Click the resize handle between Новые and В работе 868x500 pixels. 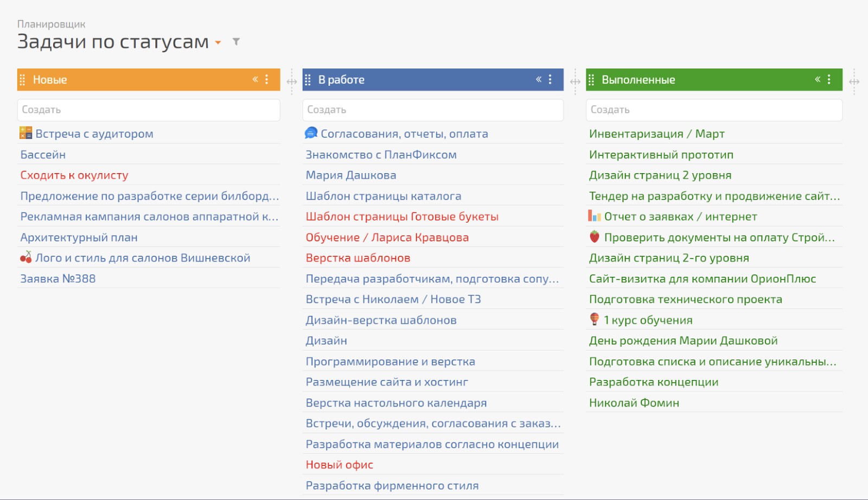pyautogui.click(x=292, y=82)
